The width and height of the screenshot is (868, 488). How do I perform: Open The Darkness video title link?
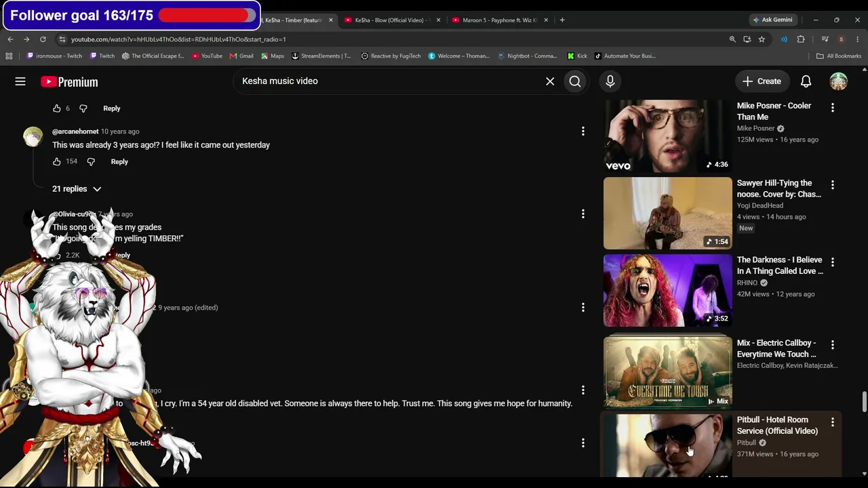click(x=780, y=266)
